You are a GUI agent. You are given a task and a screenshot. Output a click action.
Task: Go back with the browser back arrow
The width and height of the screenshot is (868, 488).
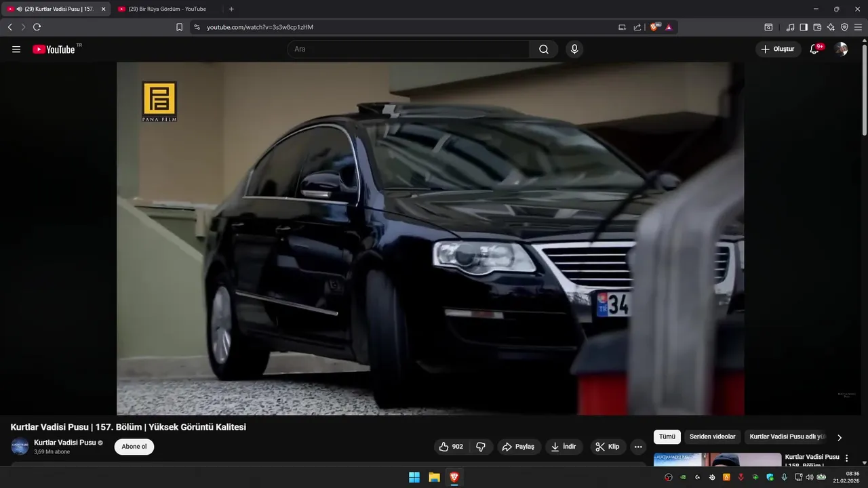pos(9,27)
